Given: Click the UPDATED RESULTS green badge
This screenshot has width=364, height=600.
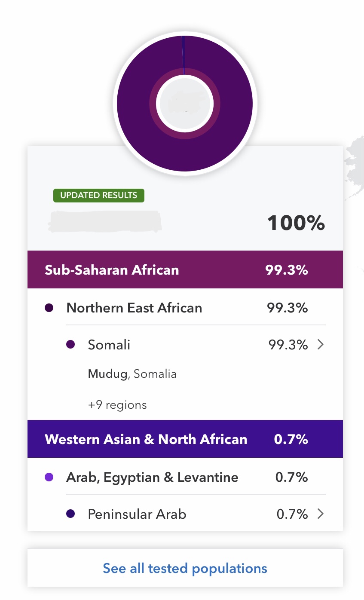Looking at the screenshot, I should [98, 195].
